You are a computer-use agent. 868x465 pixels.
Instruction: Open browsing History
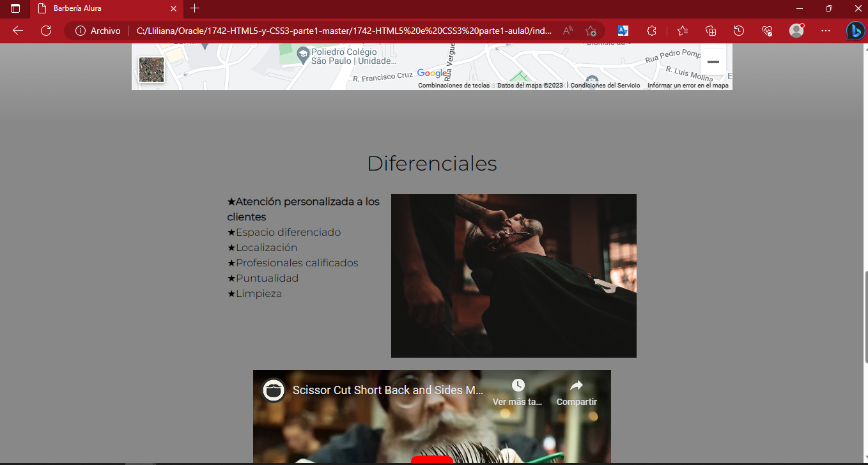click(739, 31)
